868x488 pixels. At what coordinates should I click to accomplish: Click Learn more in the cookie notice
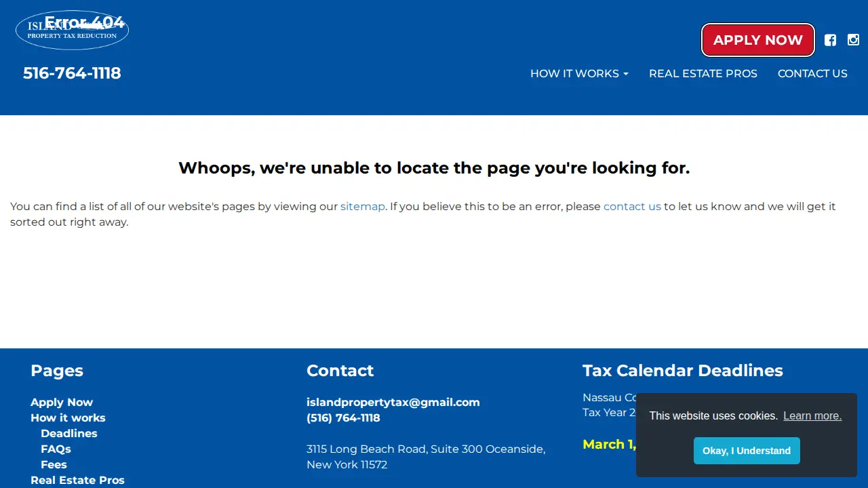[x=812, y=415]
